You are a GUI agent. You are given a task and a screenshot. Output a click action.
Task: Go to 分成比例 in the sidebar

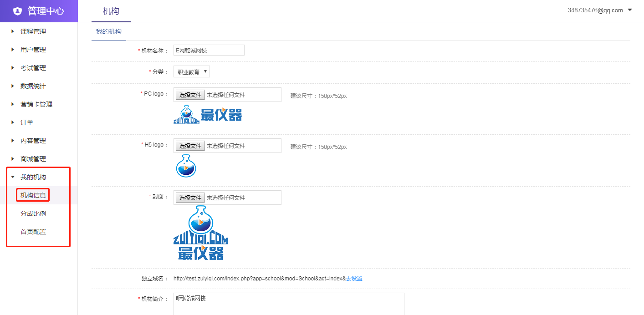(x=33, y=213)
